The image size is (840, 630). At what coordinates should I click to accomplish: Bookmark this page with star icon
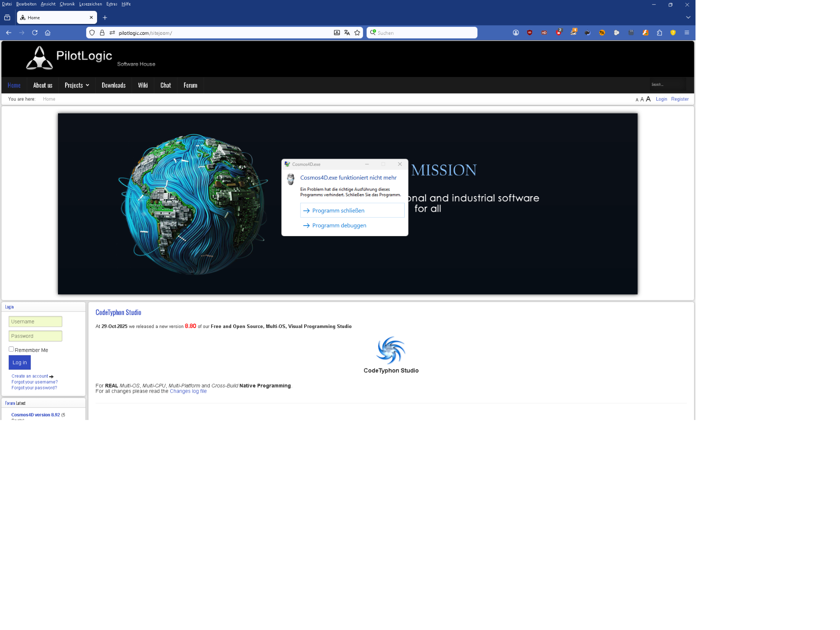click(357, 33)
